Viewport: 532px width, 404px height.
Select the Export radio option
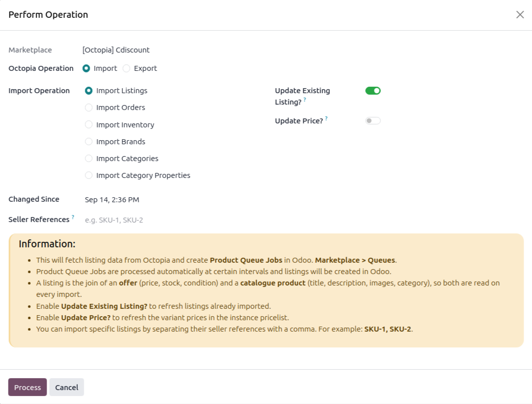coord(126,68)
